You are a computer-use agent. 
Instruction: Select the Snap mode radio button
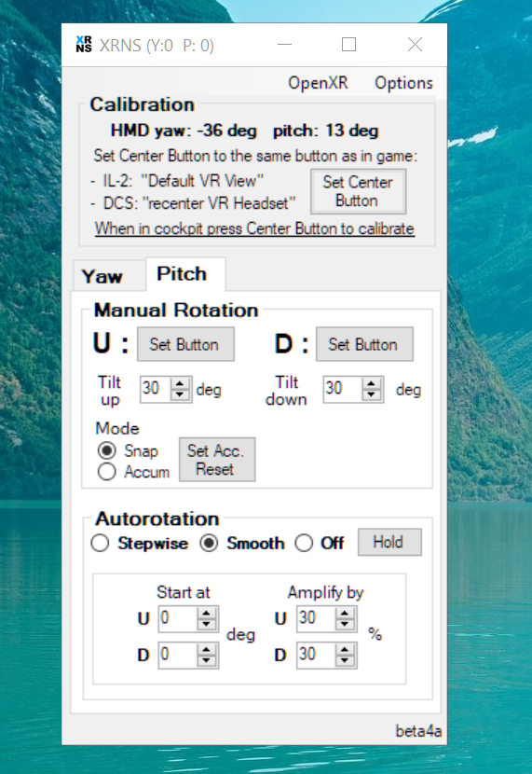(107, 450)
